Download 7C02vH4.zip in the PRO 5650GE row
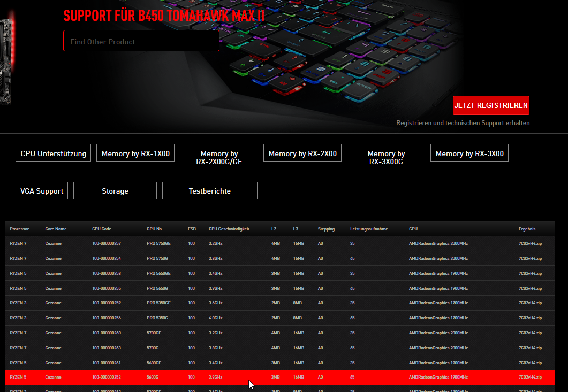 (x=530, y=273)
